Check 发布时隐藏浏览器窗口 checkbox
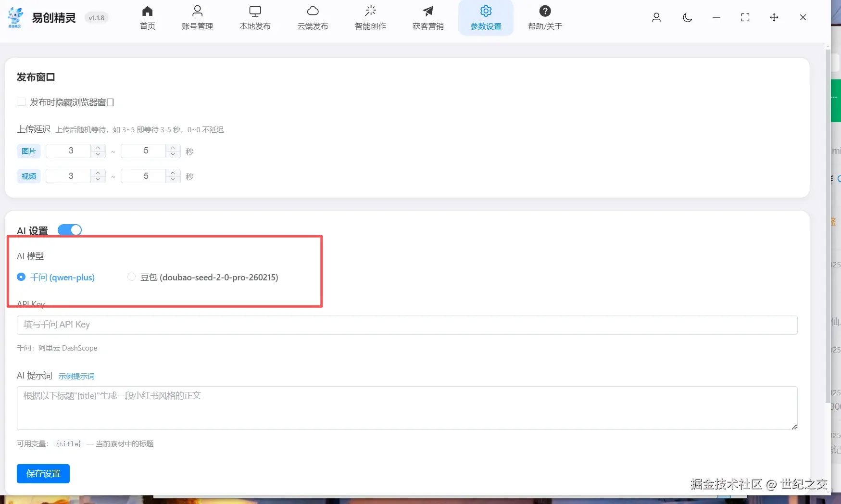Viewport: 841px width, 504px height. (x=21, y=102)
